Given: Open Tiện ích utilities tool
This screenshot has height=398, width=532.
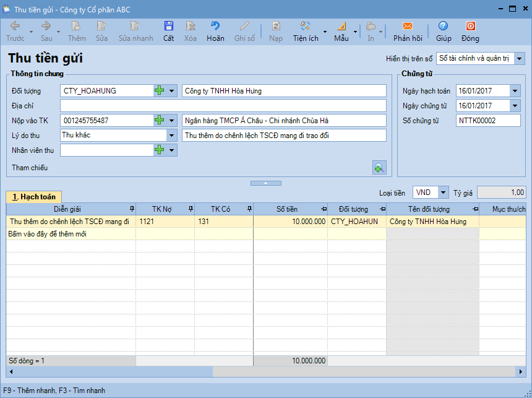Looking at the screenshot, I should [305, 27].
